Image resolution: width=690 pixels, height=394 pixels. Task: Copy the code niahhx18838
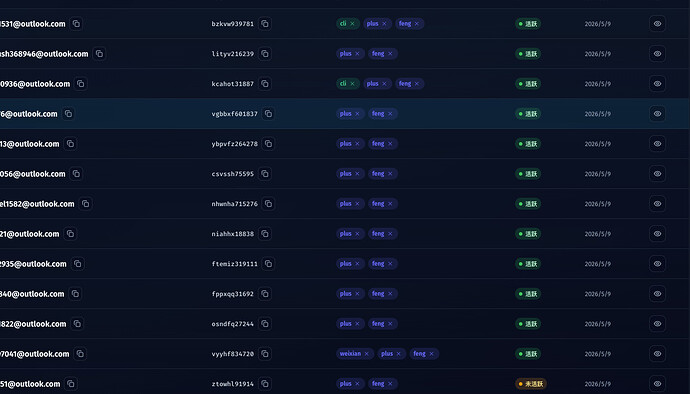tap(265, 234)
